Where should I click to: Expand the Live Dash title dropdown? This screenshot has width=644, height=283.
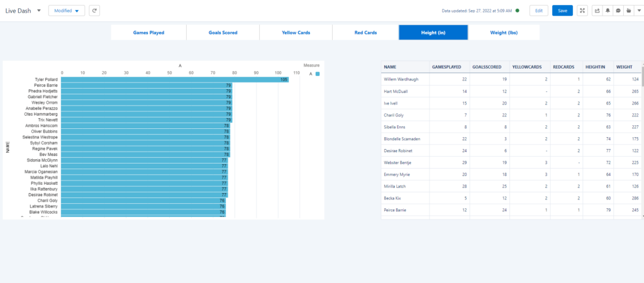tap(39, 11)
